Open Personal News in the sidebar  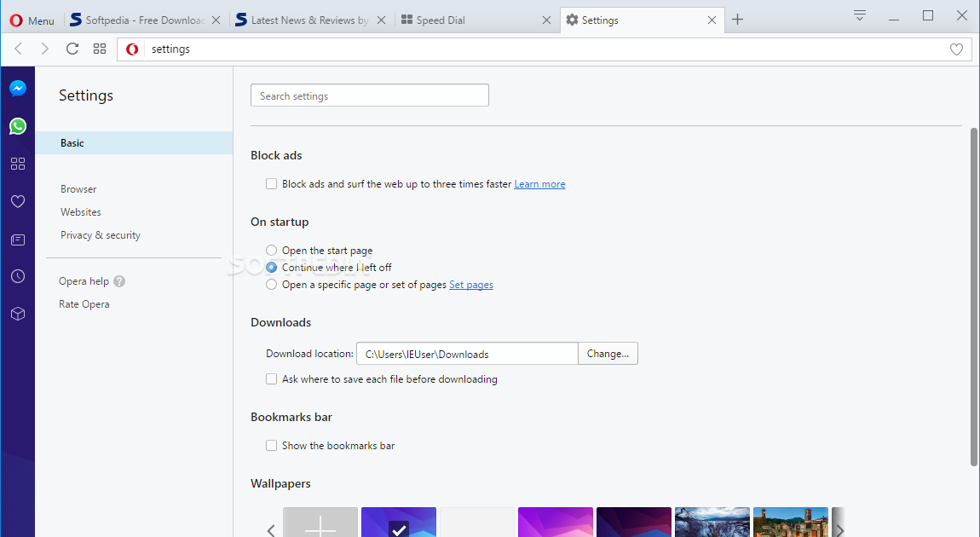18,240
